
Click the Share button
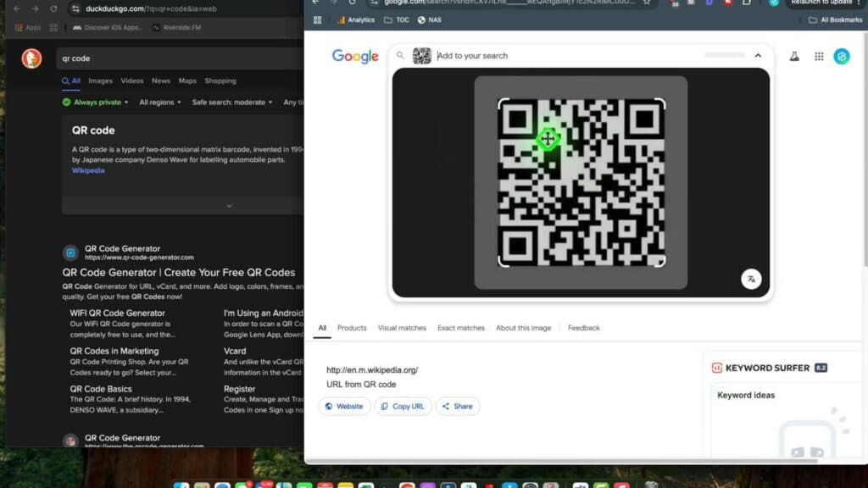click(457, 406)
